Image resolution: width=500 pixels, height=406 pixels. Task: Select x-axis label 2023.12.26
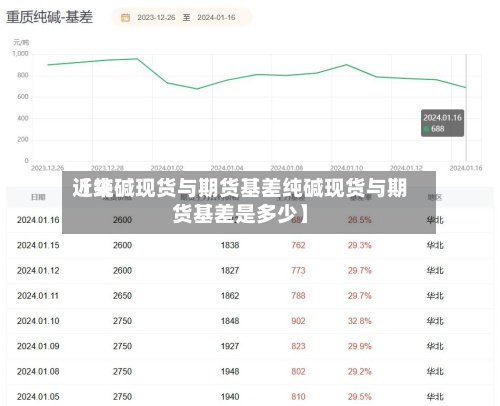tap(47, 168)
